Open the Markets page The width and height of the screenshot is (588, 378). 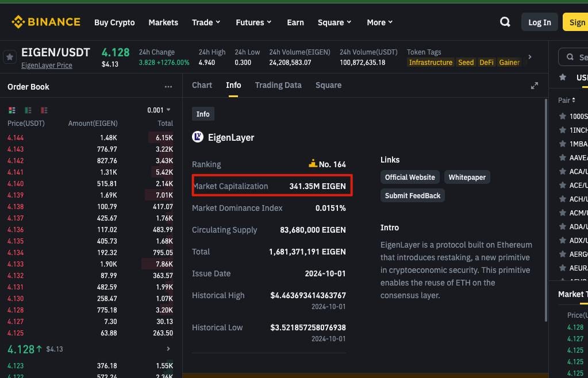[163, 22]
